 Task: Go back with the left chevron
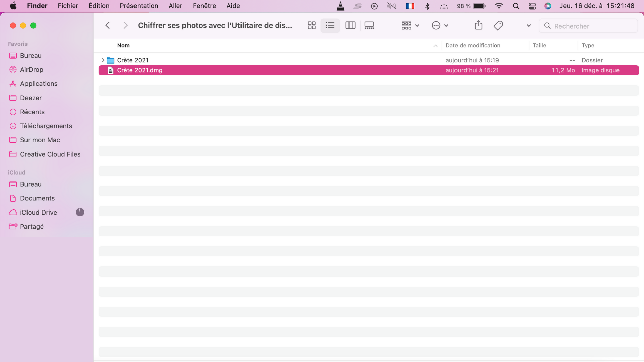click(108, 25)
